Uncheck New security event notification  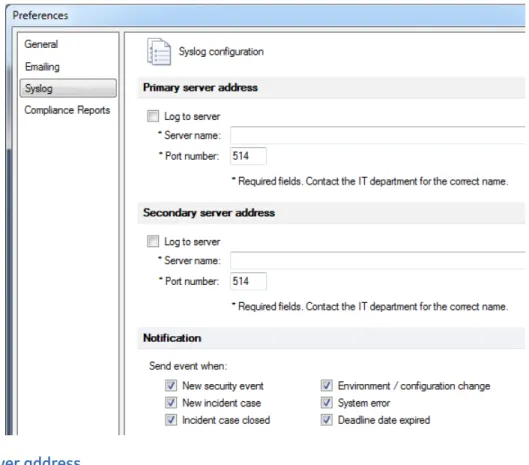[x=171, y=385]
